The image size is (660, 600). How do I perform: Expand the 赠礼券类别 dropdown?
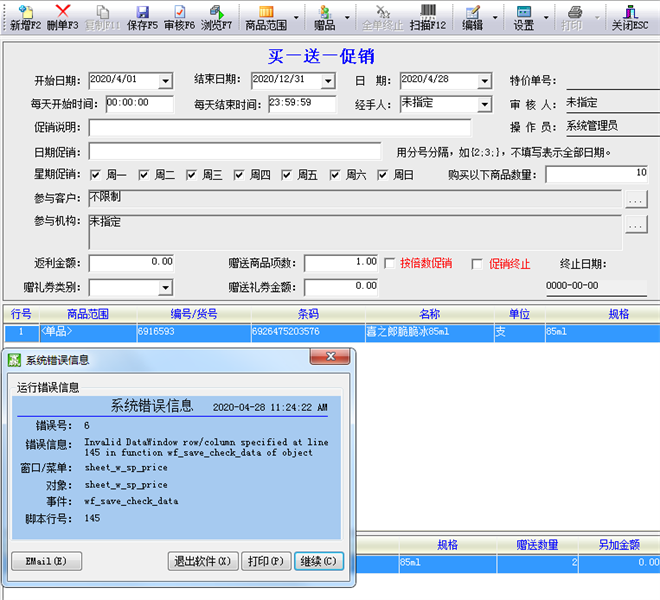pos(165,288)
